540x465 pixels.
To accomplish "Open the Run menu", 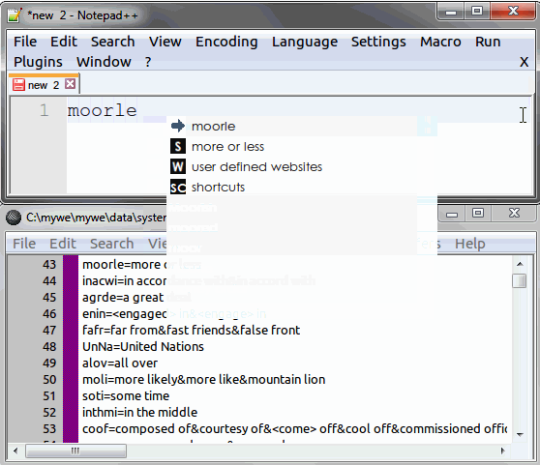I will (488, 42).
